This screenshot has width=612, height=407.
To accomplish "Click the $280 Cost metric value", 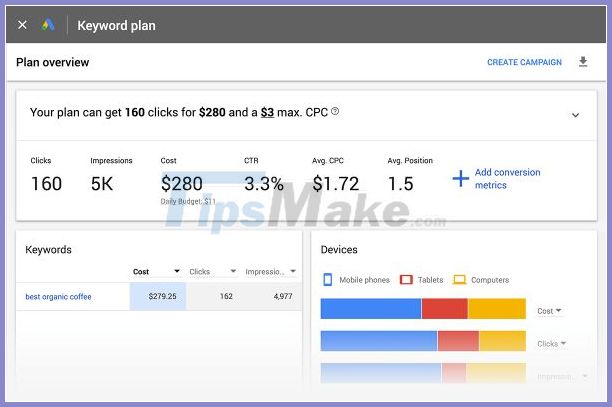I will 181,184.
